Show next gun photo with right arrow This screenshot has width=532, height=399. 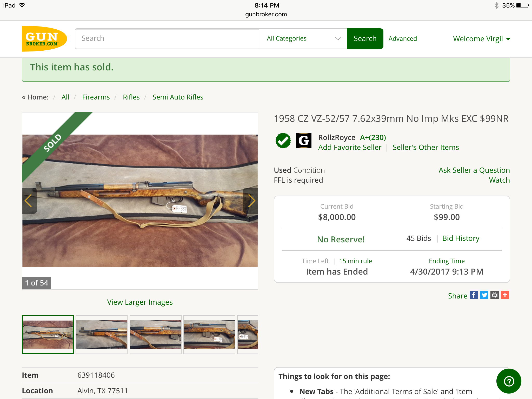(251, 201)
